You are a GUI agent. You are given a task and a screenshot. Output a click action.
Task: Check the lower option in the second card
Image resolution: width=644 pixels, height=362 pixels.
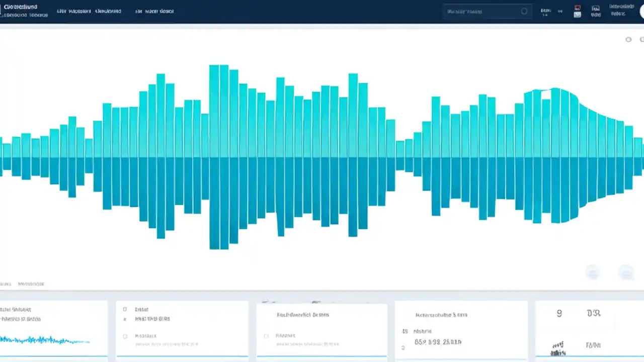point(124,336)
